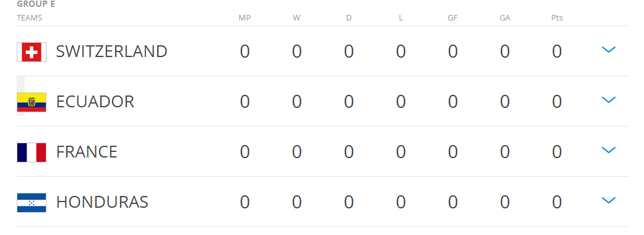
Task: Click the France flag icon
Action: click(x=32, y=153)
